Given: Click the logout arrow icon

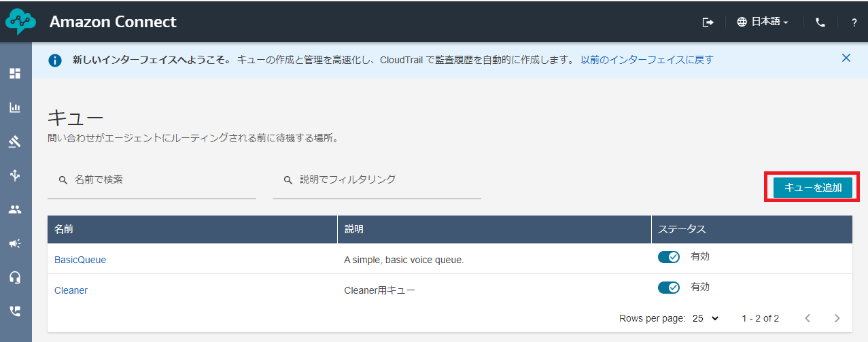Looking at the screenshot, I should tap(708, 22).
